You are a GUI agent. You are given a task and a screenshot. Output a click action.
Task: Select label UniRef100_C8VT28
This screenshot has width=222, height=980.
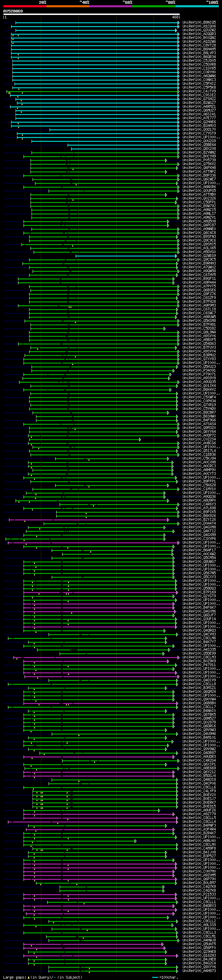pos(199,45)
